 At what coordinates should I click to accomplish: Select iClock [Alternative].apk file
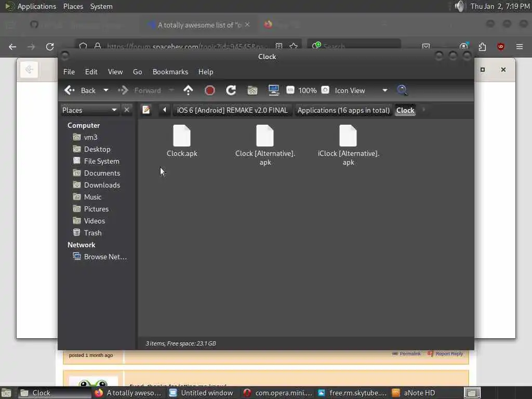[x=348, y=145]
